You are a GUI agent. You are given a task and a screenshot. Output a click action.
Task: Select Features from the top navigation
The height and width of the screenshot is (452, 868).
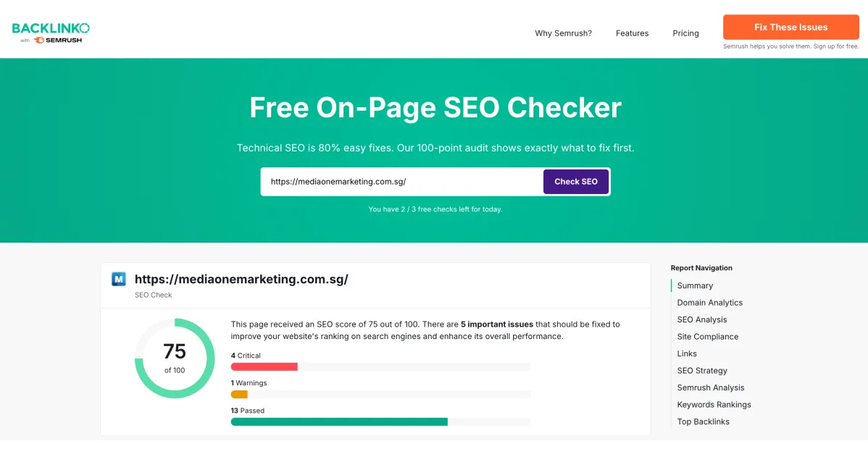632,33
